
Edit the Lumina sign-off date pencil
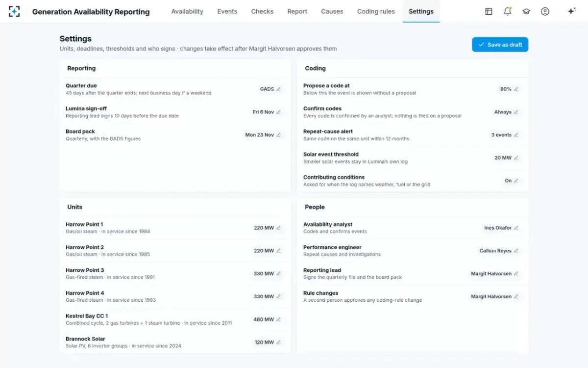(x=278, y=112)
